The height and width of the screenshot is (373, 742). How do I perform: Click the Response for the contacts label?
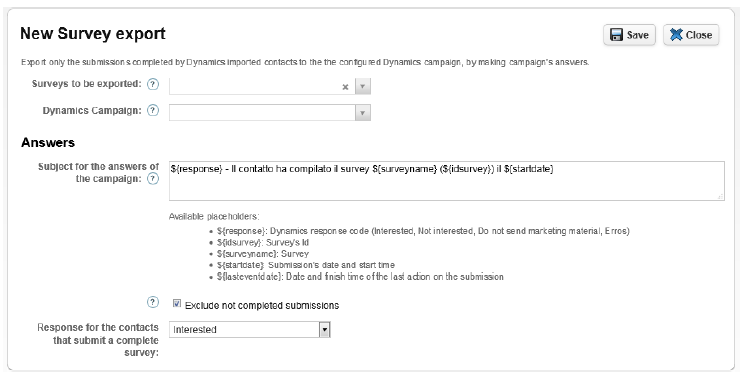(x=98, y=340)
